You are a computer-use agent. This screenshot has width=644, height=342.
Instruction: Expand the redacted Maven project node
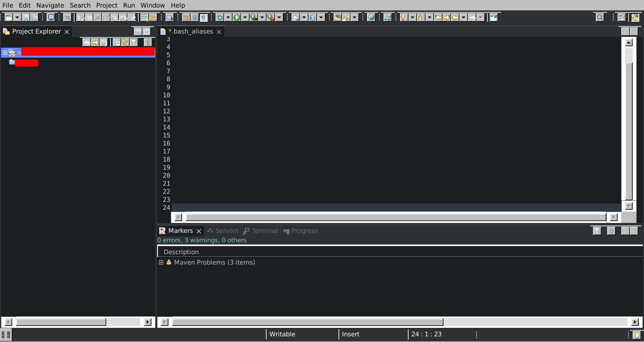[5, 52]
